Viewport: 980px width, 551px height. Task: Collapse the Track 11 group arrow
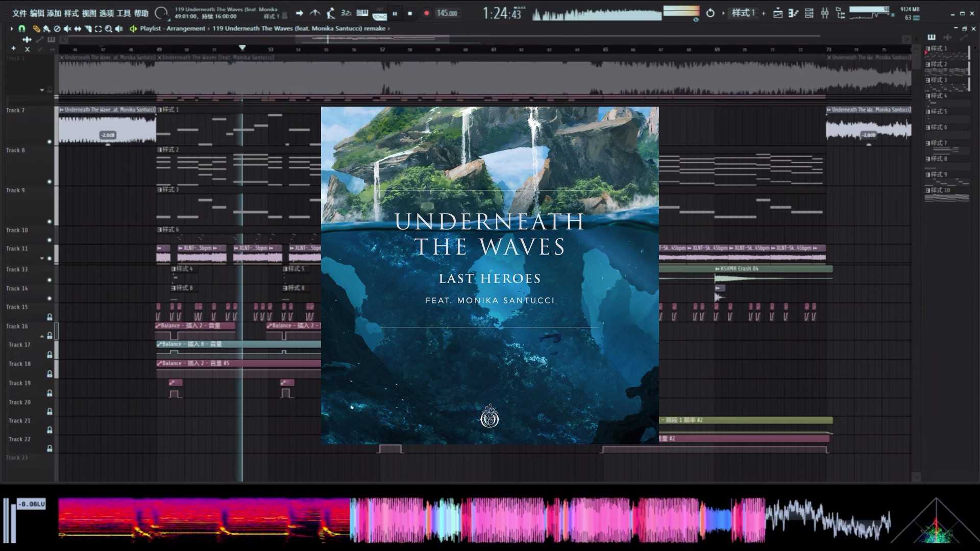42,258
